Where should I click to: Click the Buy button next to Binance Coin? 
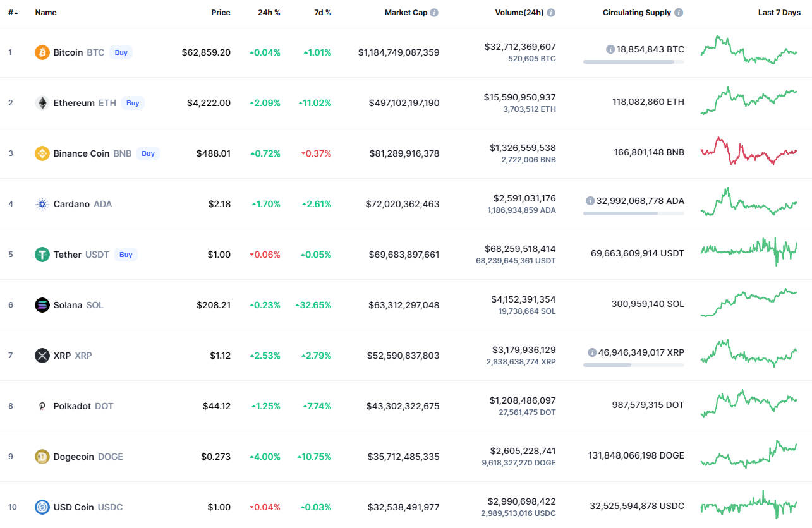[148, 153]
